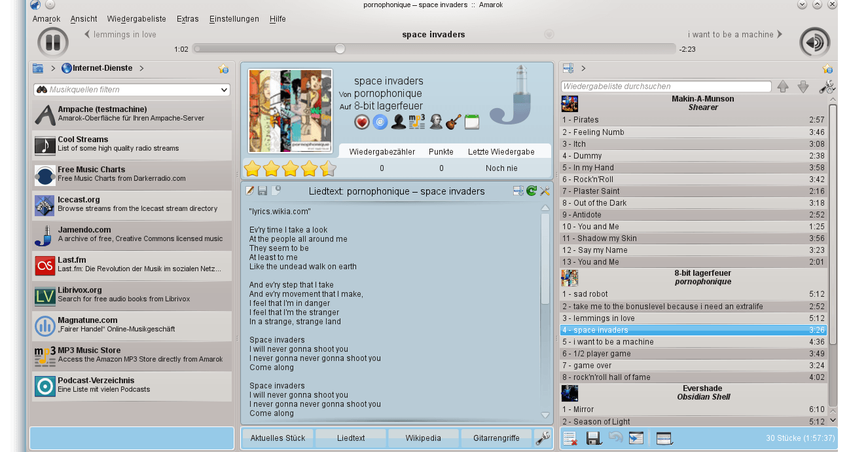Set rating by clicking the fifth star
The width and height of the screenshot is (868, 452).
point(328,169)
